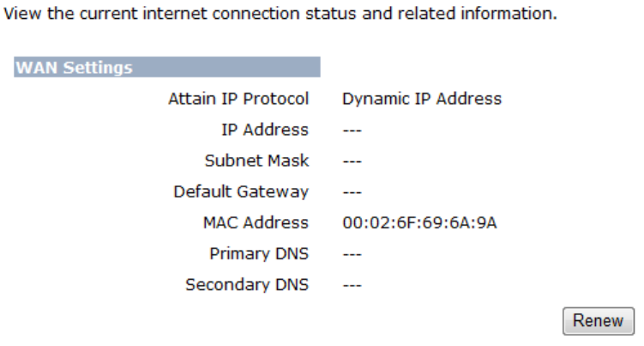Click the dashes value beside IP Address
This screenshot has height=346, width=644.
pyautogui.click(x=352, y=131)
